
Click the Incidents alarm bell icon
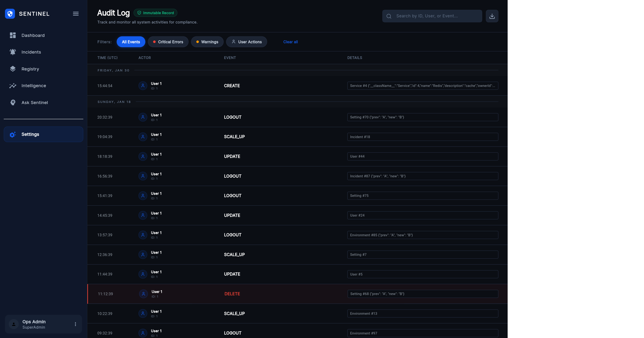13,52
